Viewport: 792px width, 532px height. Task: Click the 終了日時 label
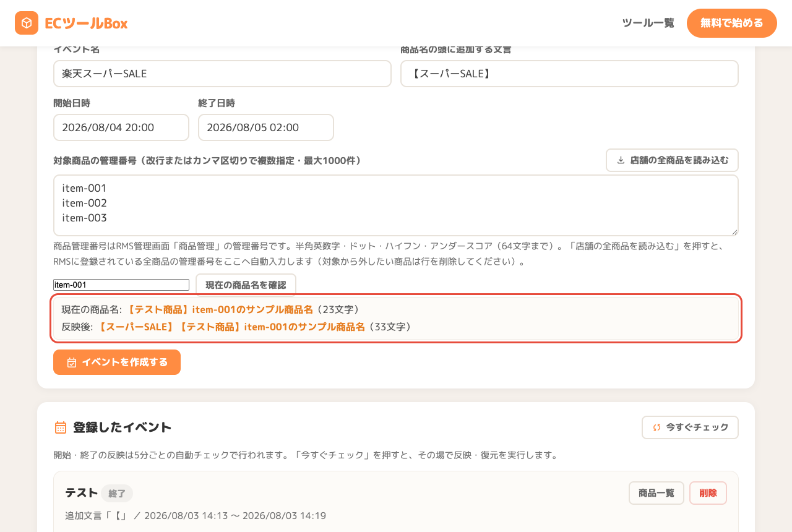(x=217, y=103)
